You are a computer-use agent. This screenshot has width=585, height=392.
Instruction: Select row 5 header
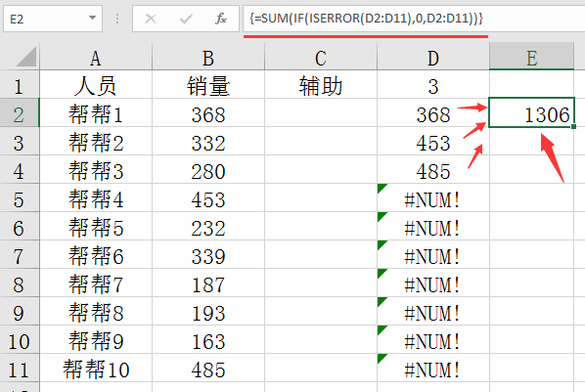19,198
